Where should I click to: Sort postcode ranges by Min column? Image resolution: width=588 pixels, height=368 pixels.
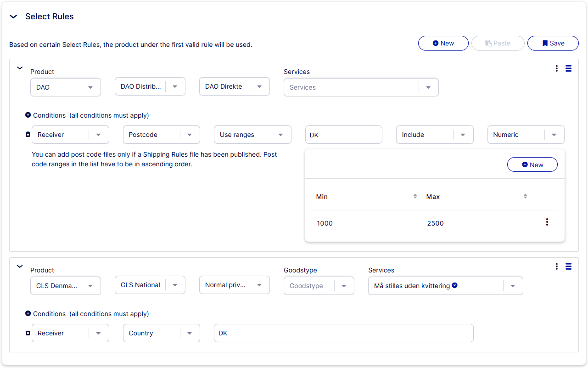point(415,196)
